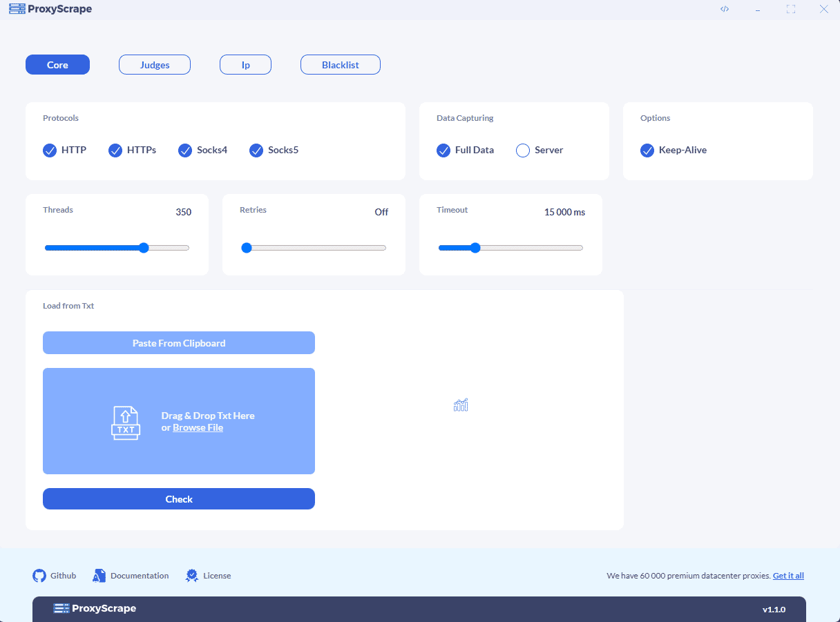Minimize the ProxyScrape window
840x622 pixels.
(x=758, y=10)
